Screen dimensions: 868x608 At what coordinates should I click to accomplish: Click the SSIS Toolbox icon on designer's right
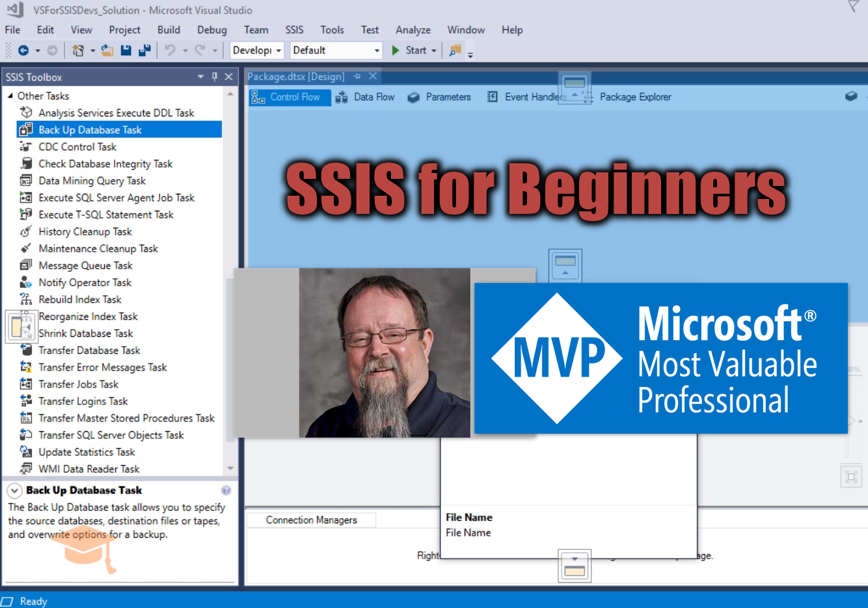pyautogui.click(x=850, y=96)
